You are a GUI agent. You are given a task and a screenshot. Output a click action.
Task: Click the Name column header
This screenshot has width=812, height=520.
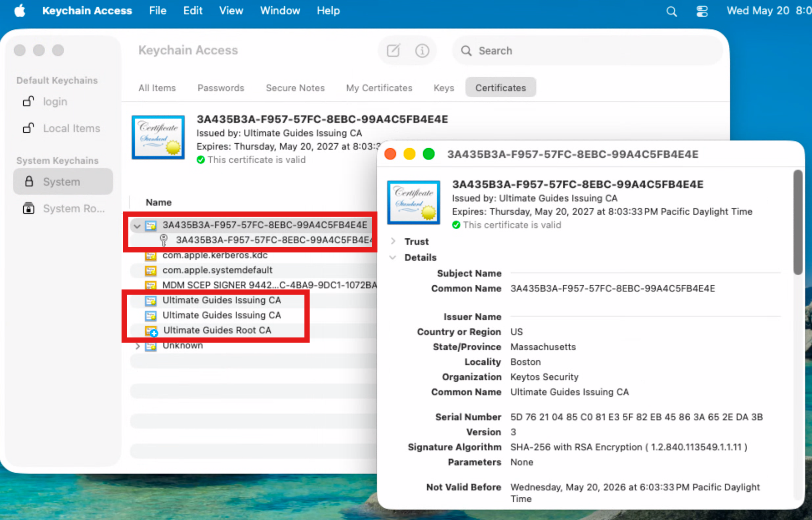click(x=159, y=202)
